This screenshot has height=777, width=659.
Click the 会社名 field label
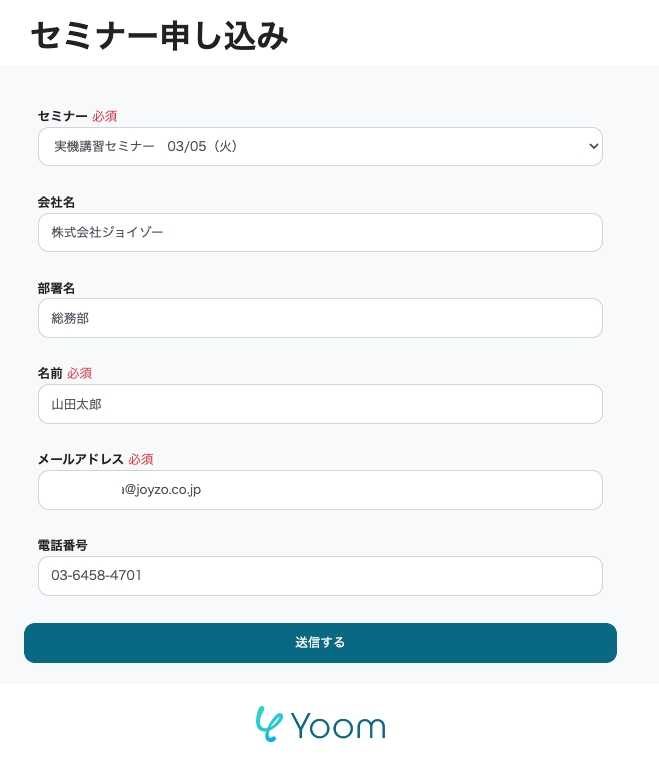click(56, 202)
